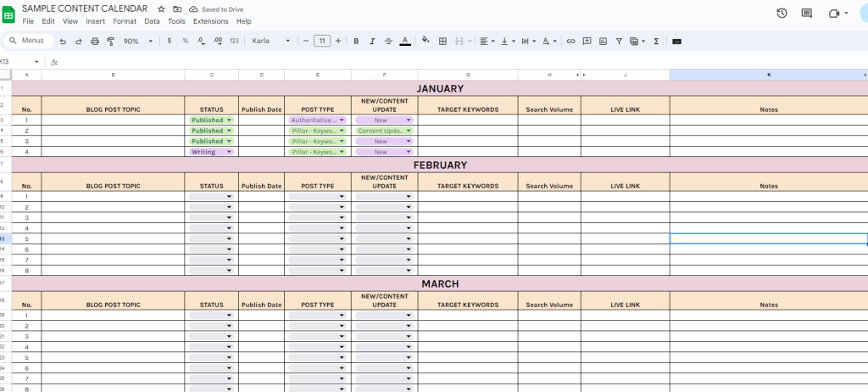Open the Menus search box

(29, 41)
